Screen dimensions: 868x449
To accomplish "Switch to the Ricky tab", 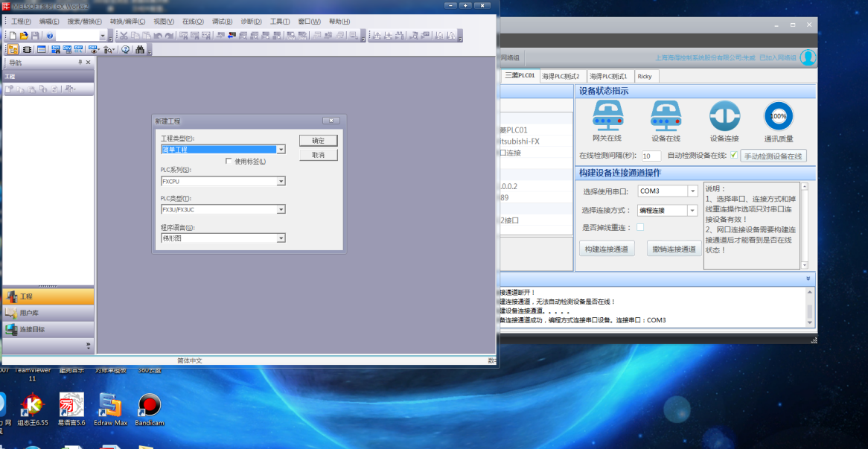I will pos(645,76).
